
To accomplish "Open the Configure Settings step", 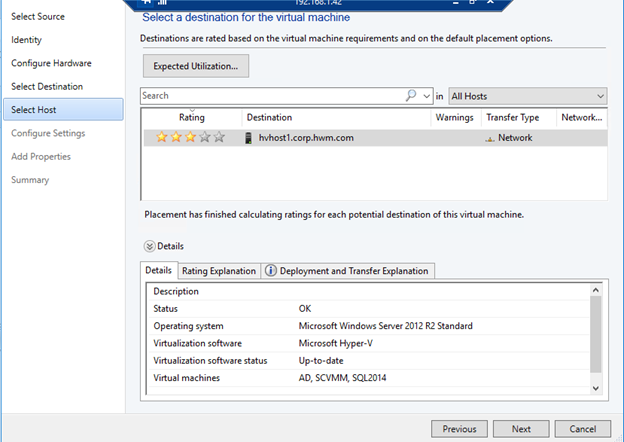I will click(x=48, y=133).
